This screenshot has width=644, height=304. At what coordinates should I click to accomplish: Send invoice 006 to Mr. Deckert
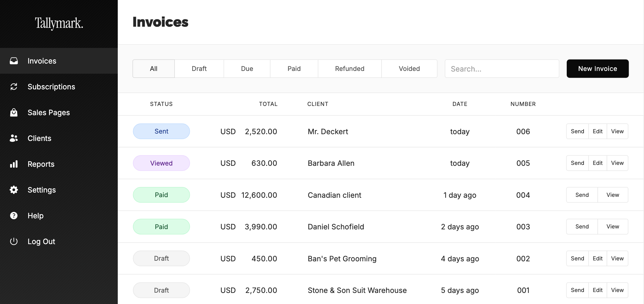tap(577, 131)
